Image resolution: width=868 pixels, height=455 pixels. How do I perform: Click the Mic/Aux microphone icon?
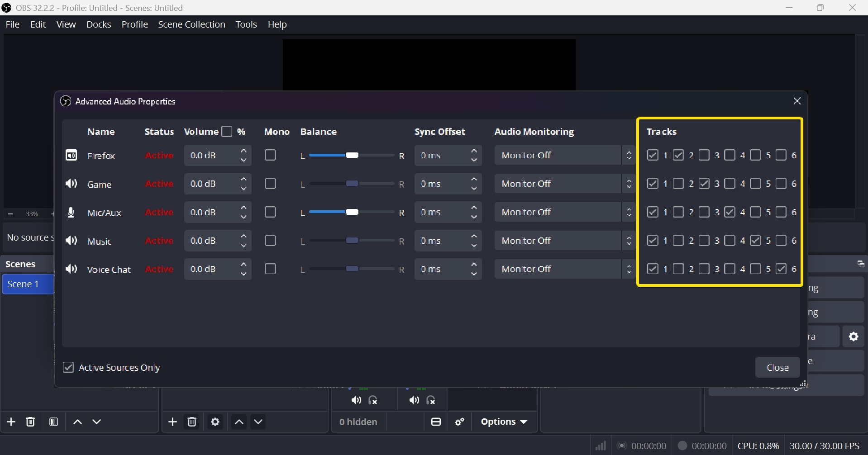[71, 213]
